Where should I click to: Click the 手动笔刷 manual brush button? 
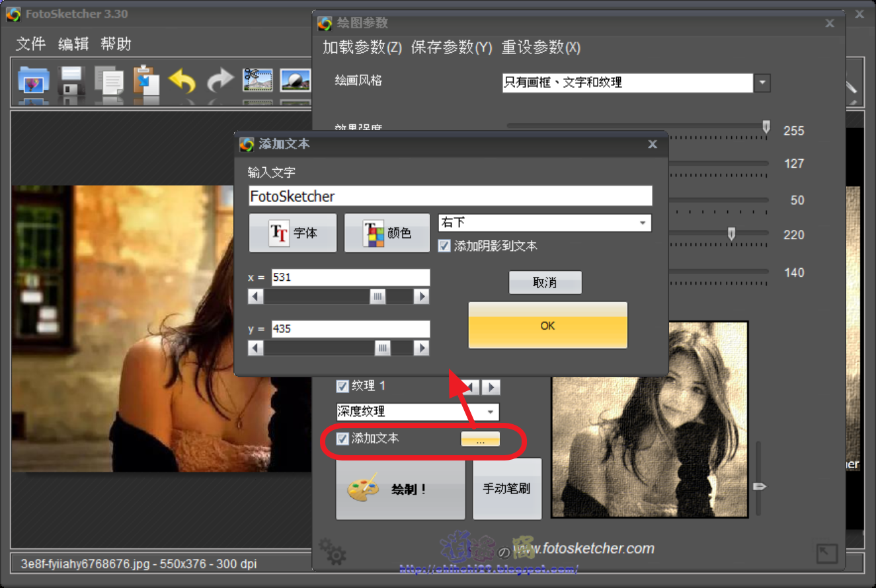507,489
